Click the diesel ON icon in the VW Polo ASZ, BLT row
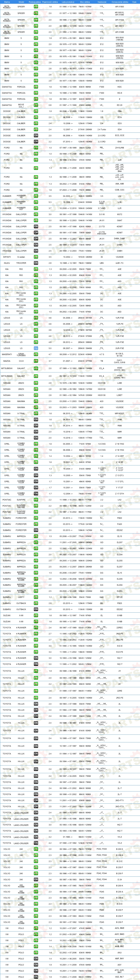140x980 pixels. pyautogui.click(x=36, y=977)
